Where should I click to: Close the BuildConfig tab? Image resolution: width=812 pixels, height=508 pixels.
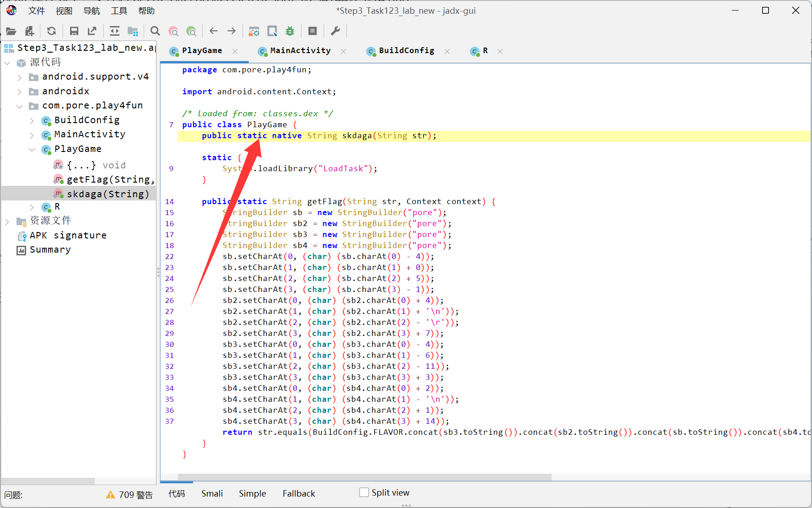[447, 51]
